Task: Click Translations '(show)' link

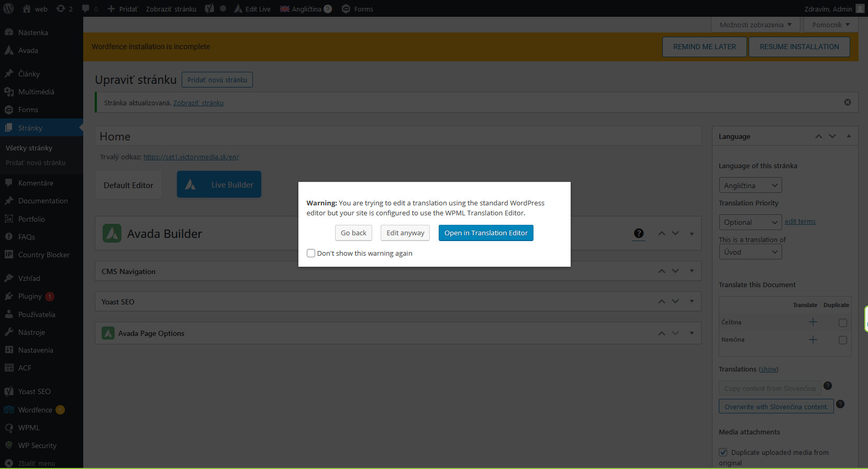Action: [x=769, y=369]
